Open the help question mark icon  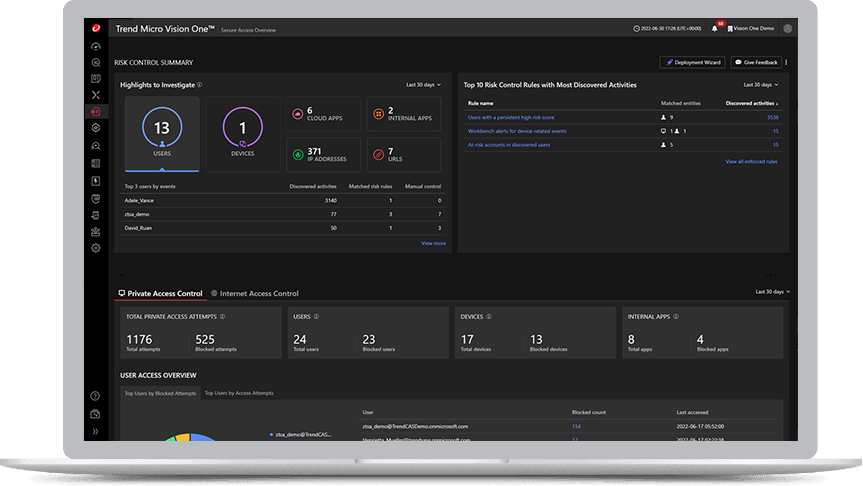[95, 396]
